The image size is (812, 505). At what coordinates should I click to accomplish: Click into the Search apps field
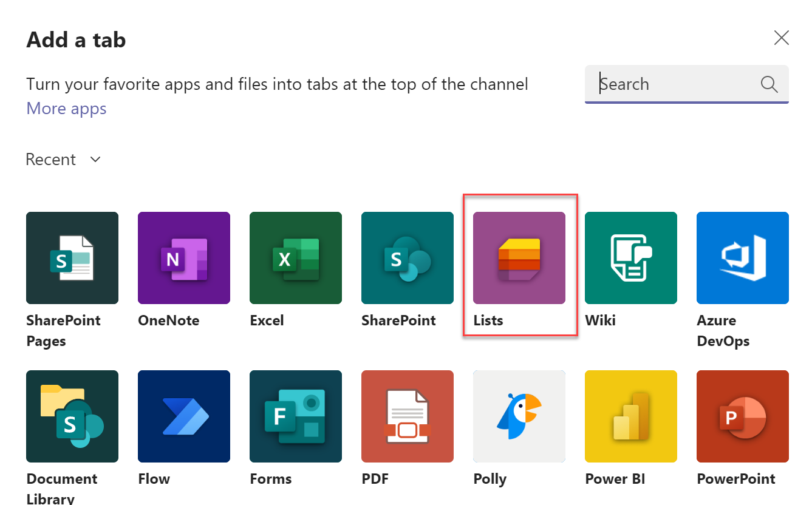pyautogui.click(x=674, y=84)
